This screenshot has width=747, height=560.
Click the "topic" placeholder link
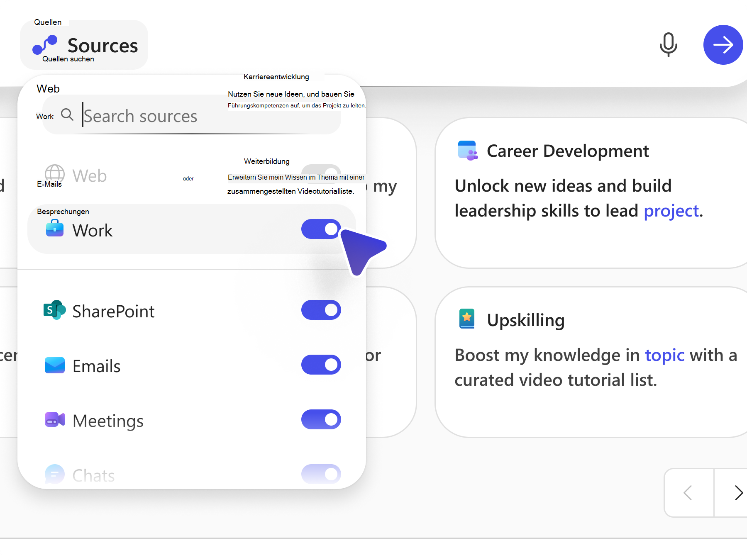[665, 355]
